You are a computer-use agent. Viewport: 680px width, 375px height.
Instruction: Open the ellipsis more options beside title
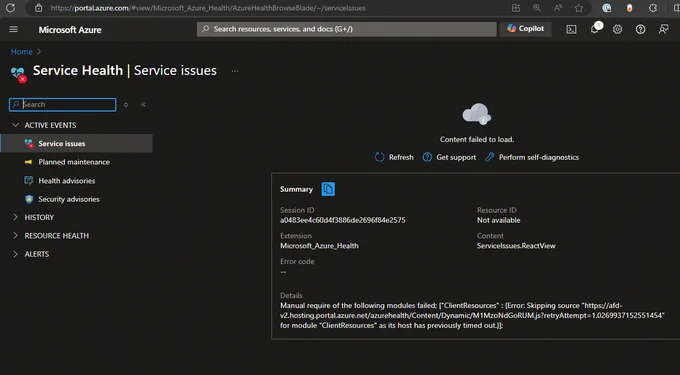(x=235, y=71)
